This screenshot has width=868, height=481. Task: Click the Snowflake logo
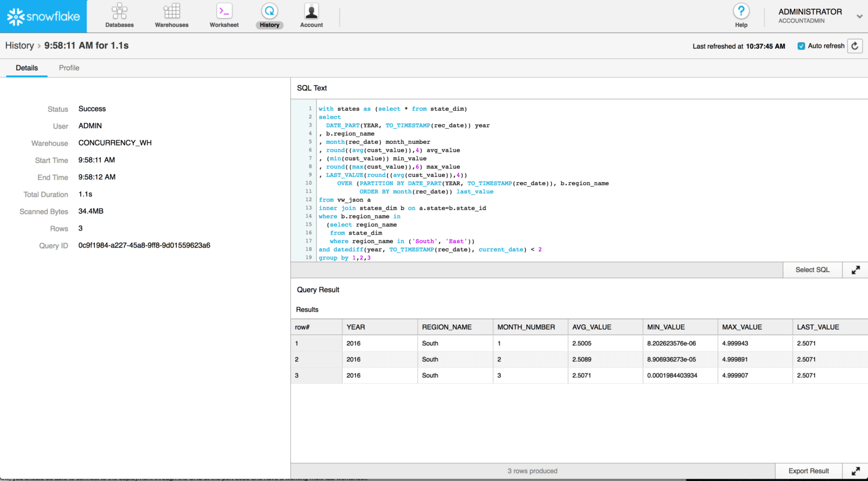43,16
